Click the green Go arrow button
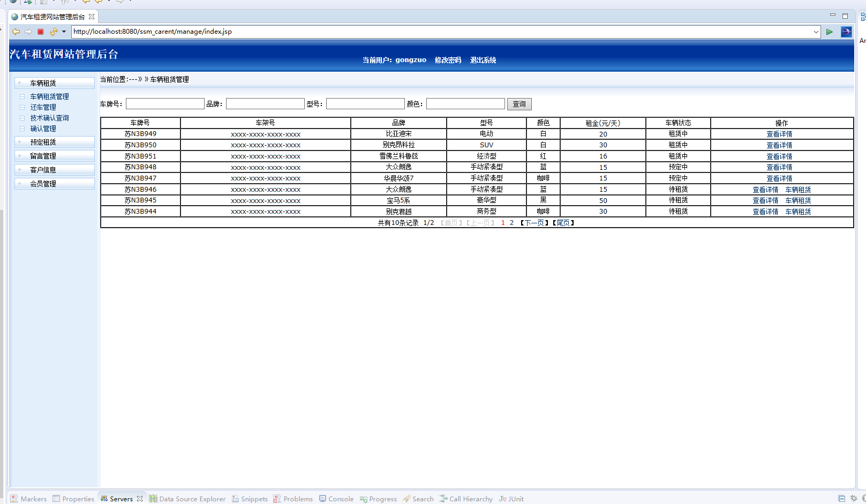Viewport: 866px width, 504px height. click(x=829, y=32)
